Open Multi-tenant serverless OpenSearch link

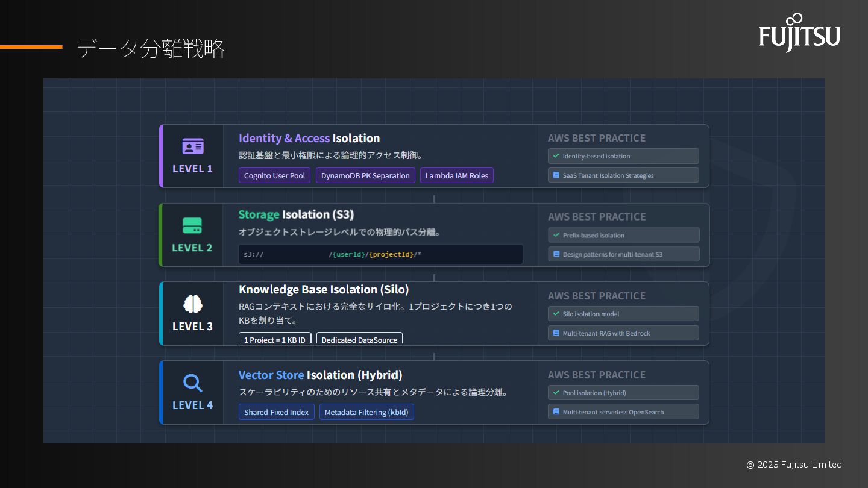click(623, 412)
